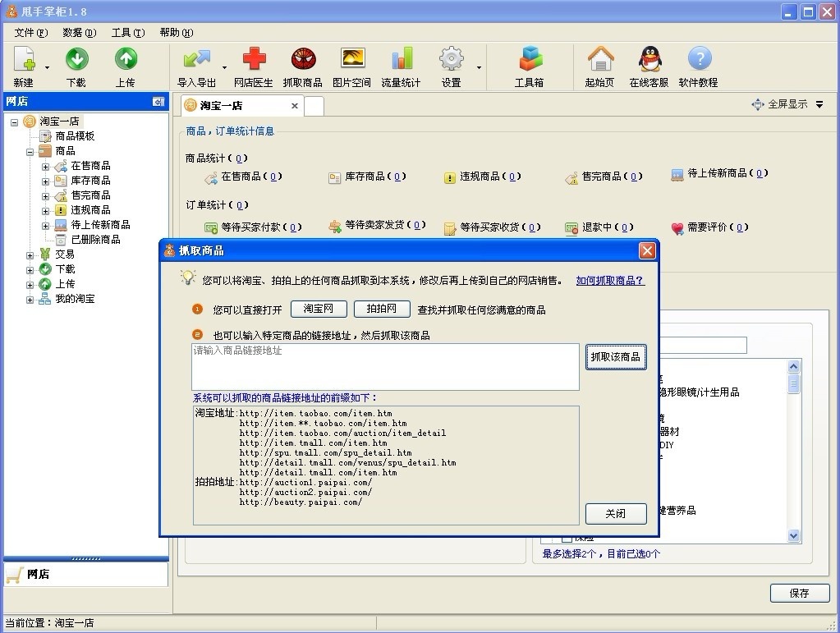Close the 抓取商品 dialog with X

[647, 250]
